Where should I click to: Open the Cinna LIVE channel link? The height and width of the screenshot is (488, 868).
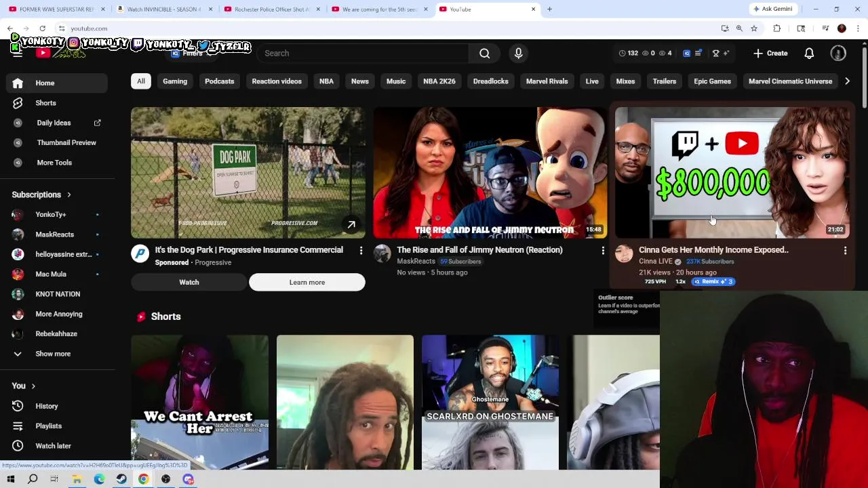[x=656, y=262]
